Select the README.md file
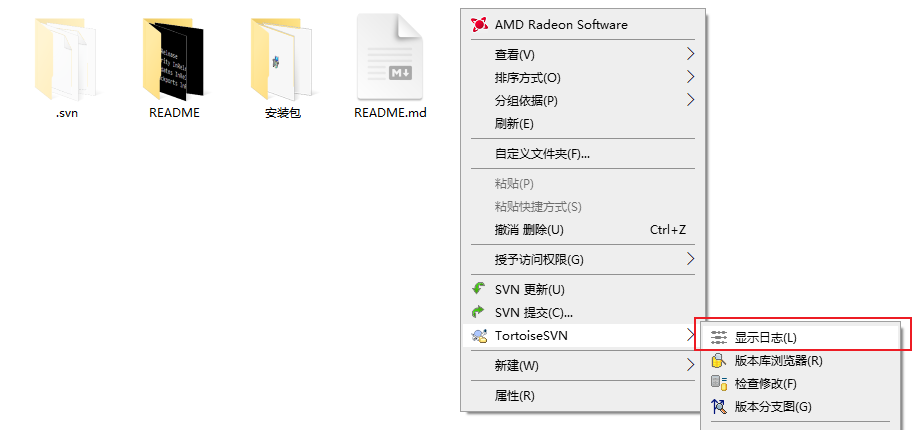This screenshot has height=430, width=918. (x=390, y=58)
